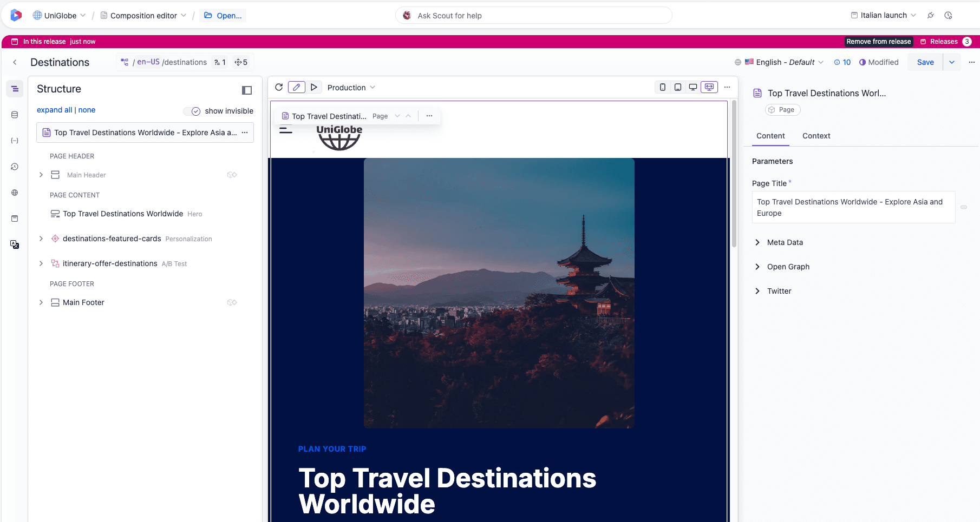Open more options next to Save dropdown
This screenshot has width=980, height=522.
971,62
